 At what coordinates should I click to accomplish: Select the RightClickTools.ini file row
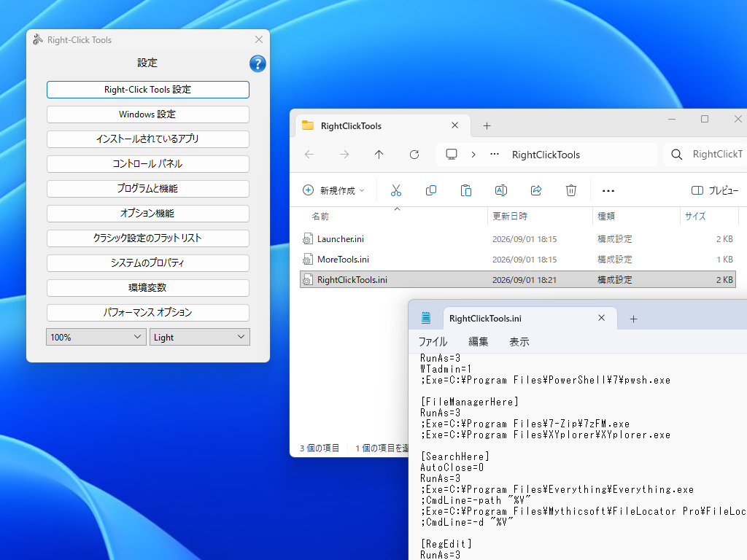tap(518, 280)
